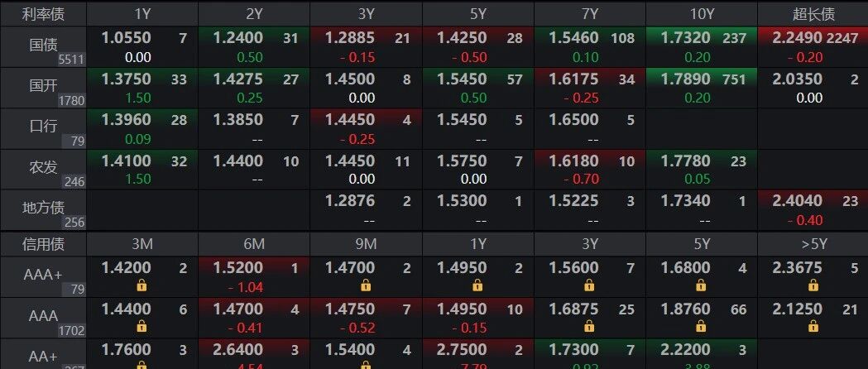The image size is (868, 369).
Task: Click lock icon under AAA+ 3Y yield
Action: tap(589, 285)
